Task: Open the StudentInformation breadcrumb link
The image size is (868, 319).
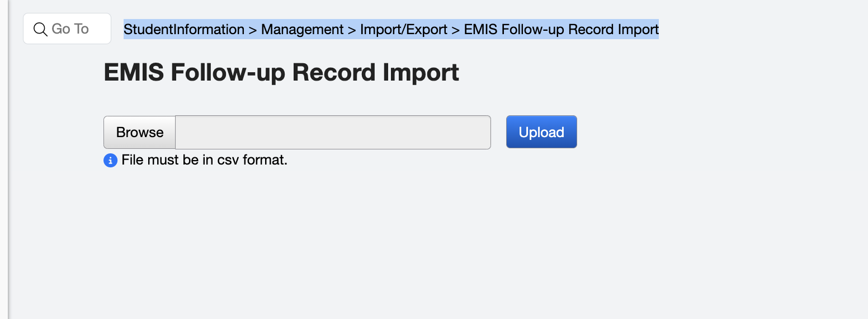Action: 184,29
